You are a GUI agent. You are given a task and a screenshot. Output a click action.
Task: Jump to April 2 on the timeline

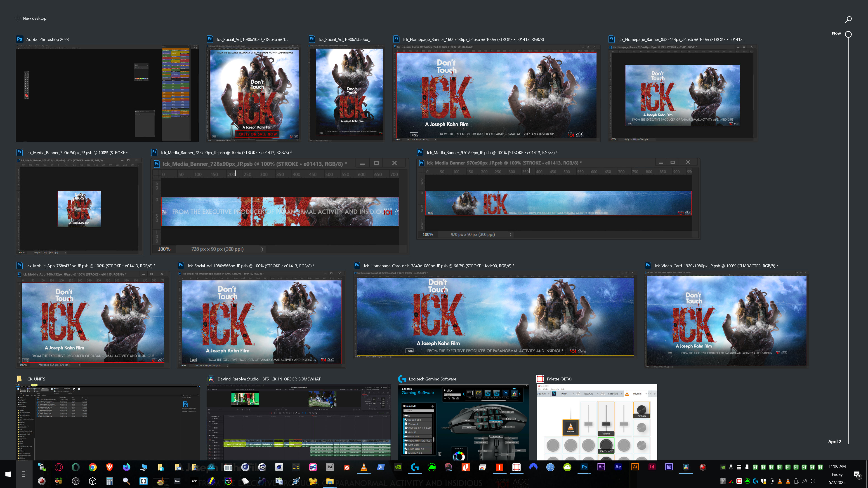click(x=834, y=441)
